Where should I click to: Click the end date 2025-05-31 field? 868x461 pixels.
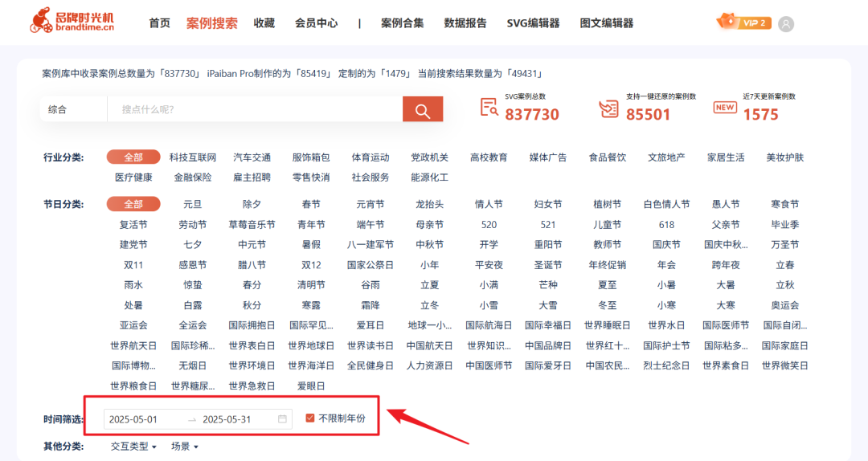pos(227,419)
